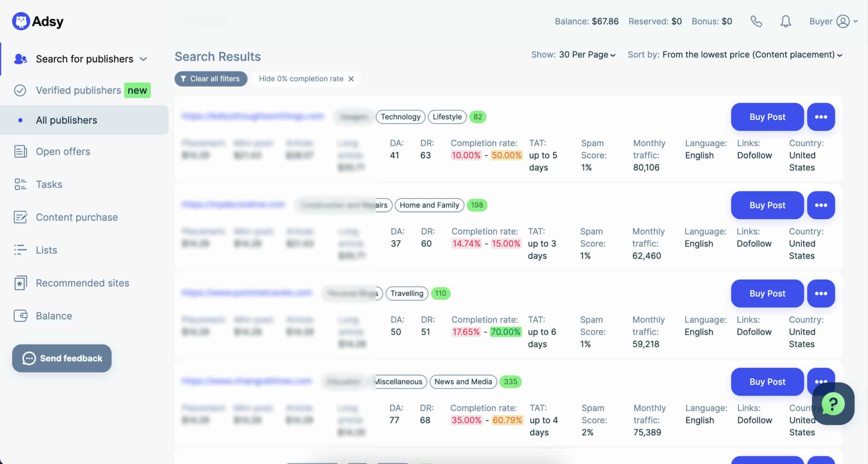Open the Buyer account avatar
This screenshot has width=868, height=464.
click(843, 21)
